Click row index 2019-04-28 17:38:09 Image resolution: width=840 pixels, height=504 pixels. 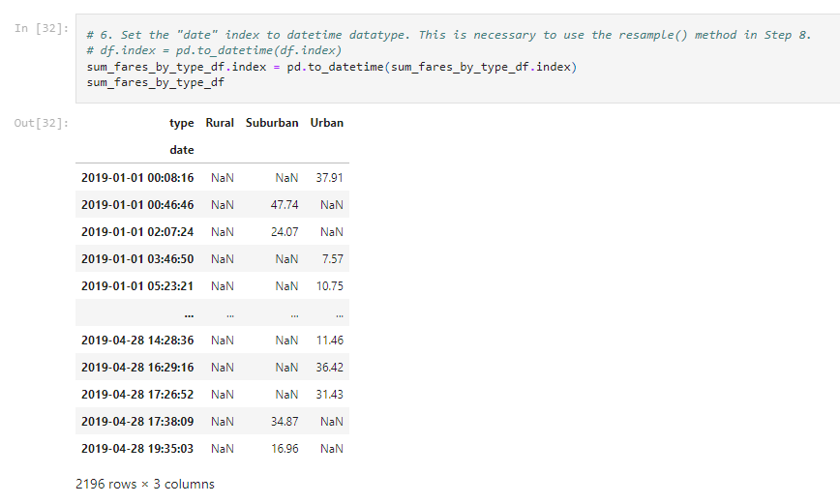137,422
